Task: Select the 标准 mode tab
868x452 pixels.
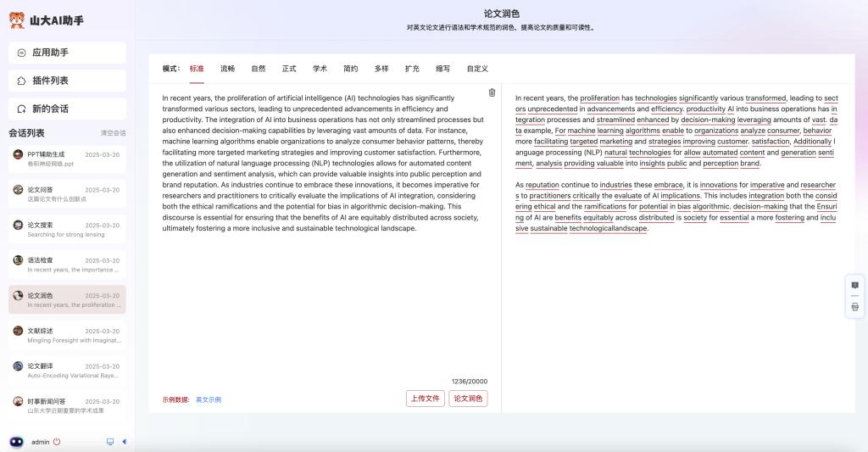Action: pyautogui.click(x=197, y=69)
